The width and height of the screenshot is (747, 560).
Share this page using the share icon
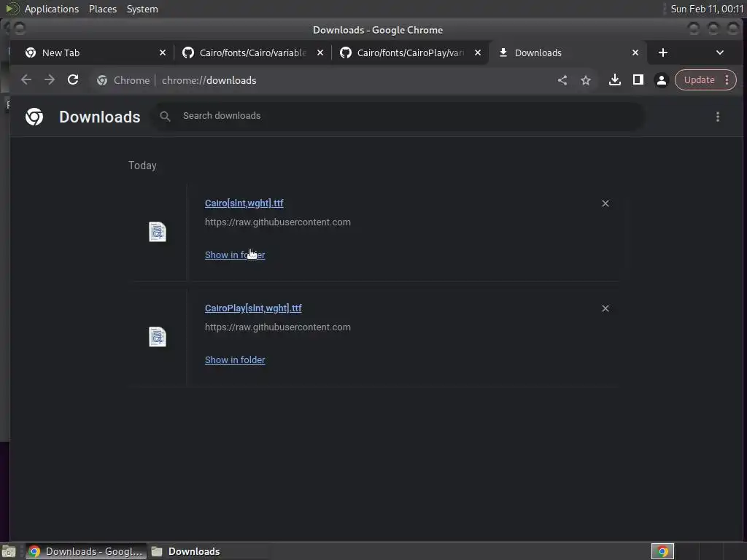(562, 80)
